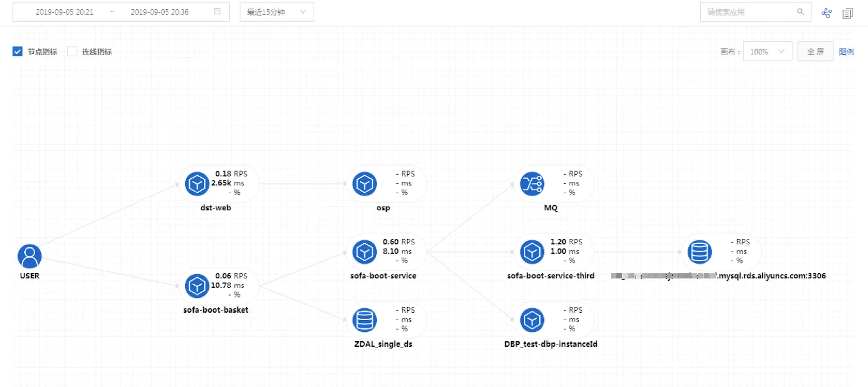Click the start time 2019-09-05 20:21 field
The height and width of the screenshot is (387, 868).
[x=64, y=12]
